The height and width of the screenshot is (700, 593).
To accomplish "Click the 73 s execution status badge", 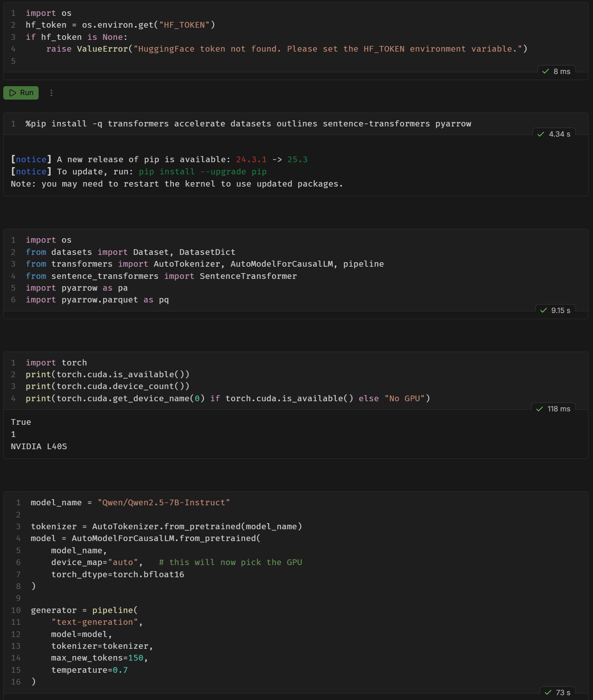I will 557,692.
